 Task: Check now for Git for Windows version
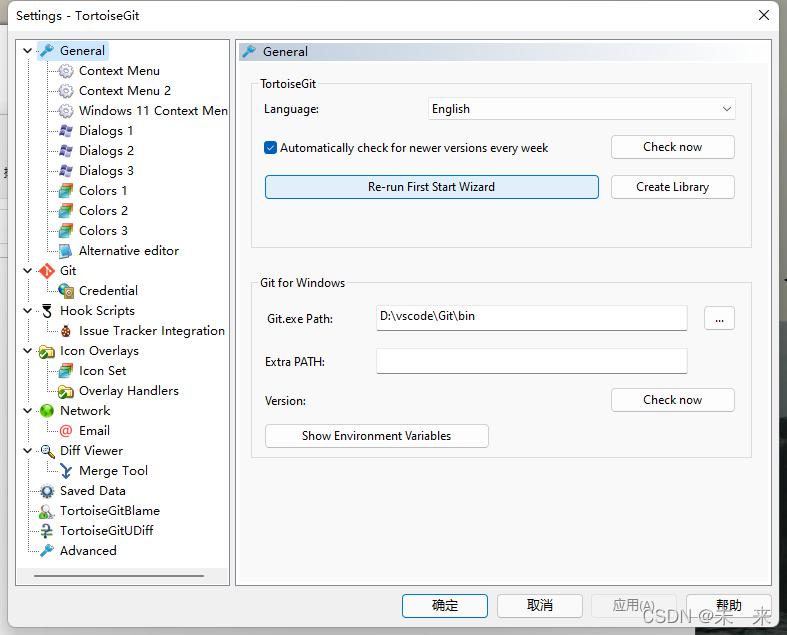tap(673, 400)
